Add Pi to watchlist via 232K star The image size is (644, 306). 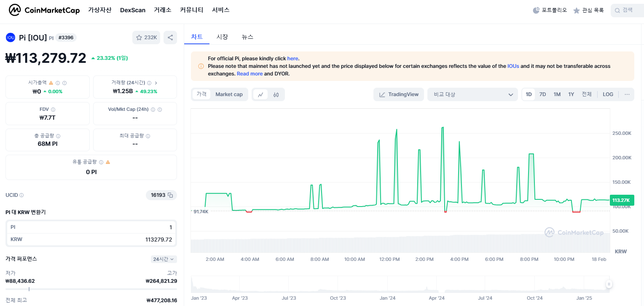(x=146, y=38)
